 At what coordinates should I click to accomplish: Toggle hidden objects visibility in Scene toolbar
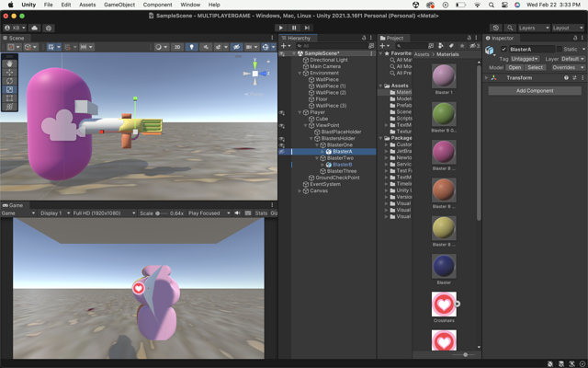[x=236, y=47]
